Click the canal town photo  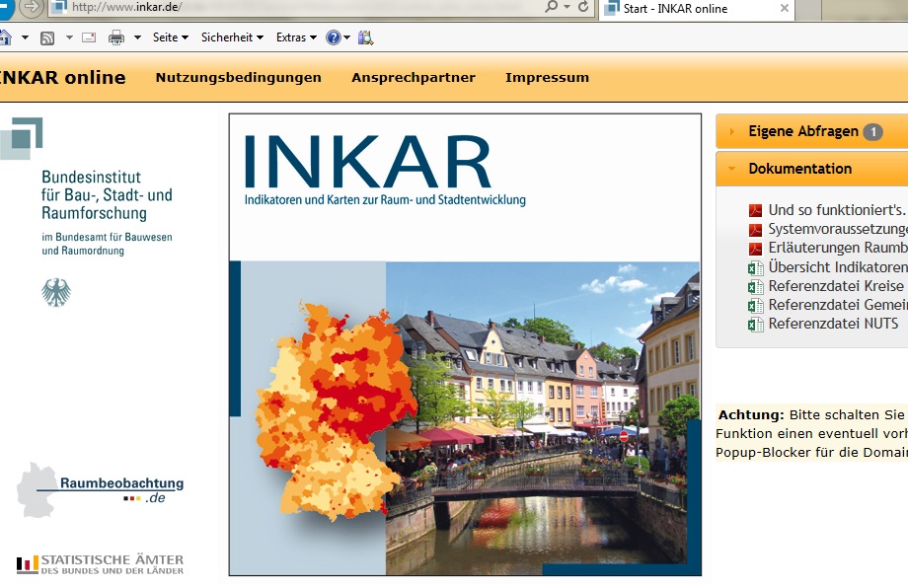[x=543, y=418]
